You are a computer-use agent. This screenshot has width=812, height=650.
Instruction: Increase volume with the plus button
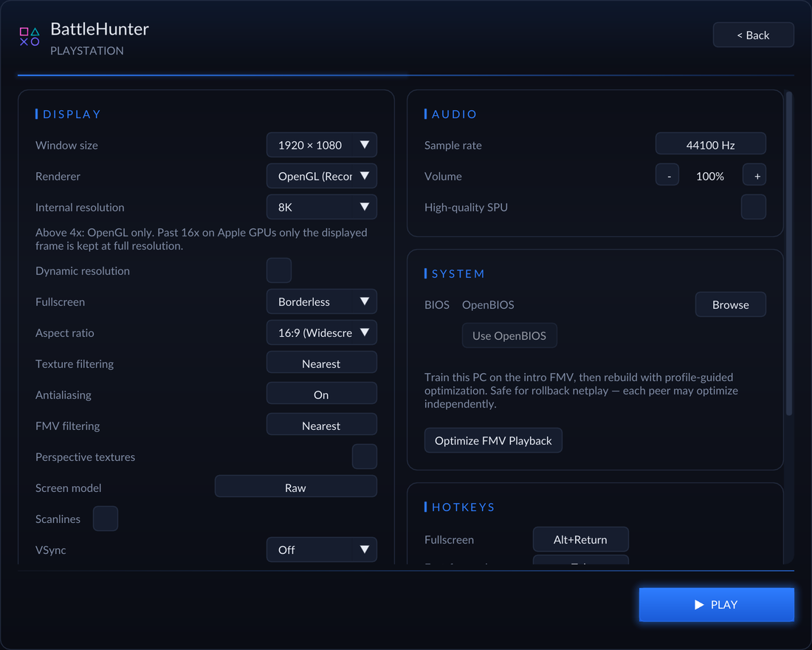pos(754,176)
